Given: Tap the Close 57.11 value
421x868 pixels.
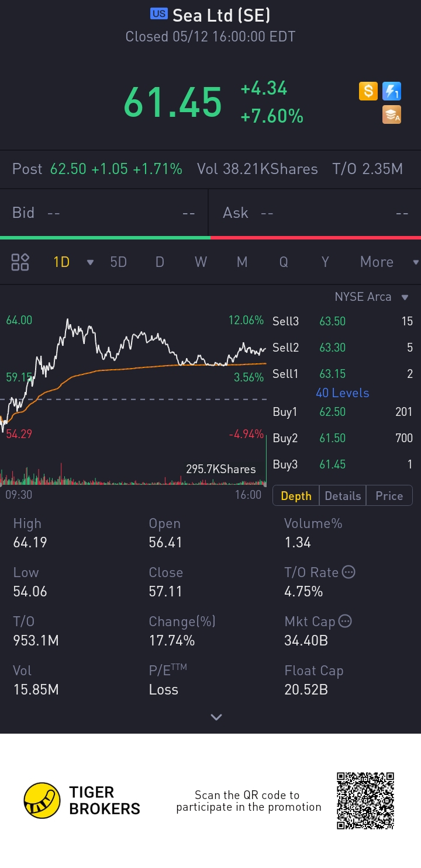Looking at the screenshot, I should pyautogui.click(x=165, y=591).
